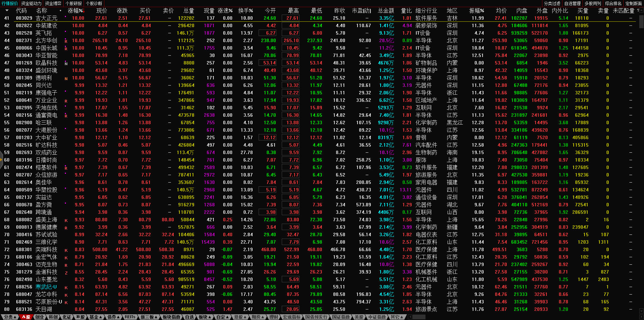
Task: Click the scroll-up arrow at top right
Action: tap(641, 10)
